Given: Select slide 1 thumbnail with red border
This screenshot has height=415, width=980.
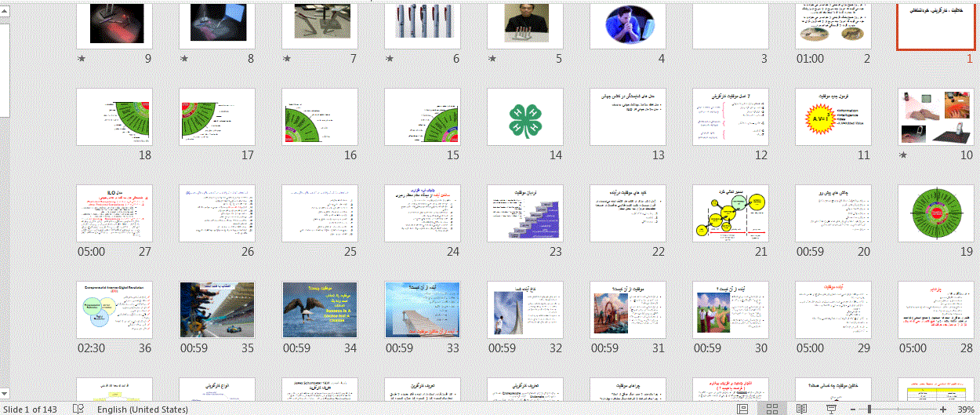Looking at the screenshot, I should tap(936, 26).
